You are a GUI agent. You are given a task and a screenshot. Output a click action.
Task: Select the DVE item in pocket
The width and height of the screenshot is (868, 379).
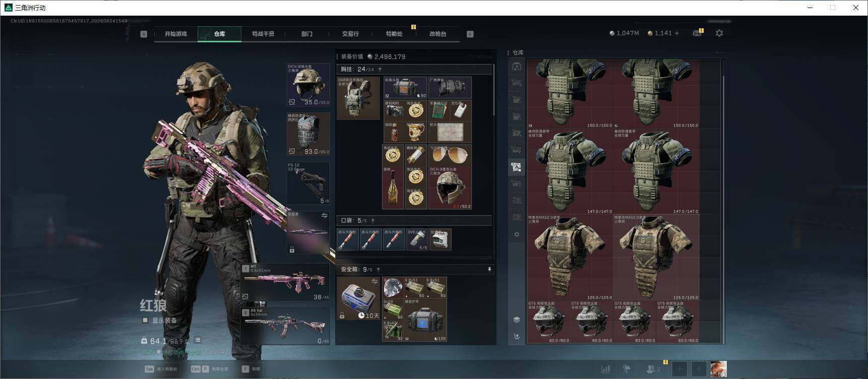[417, 239]
